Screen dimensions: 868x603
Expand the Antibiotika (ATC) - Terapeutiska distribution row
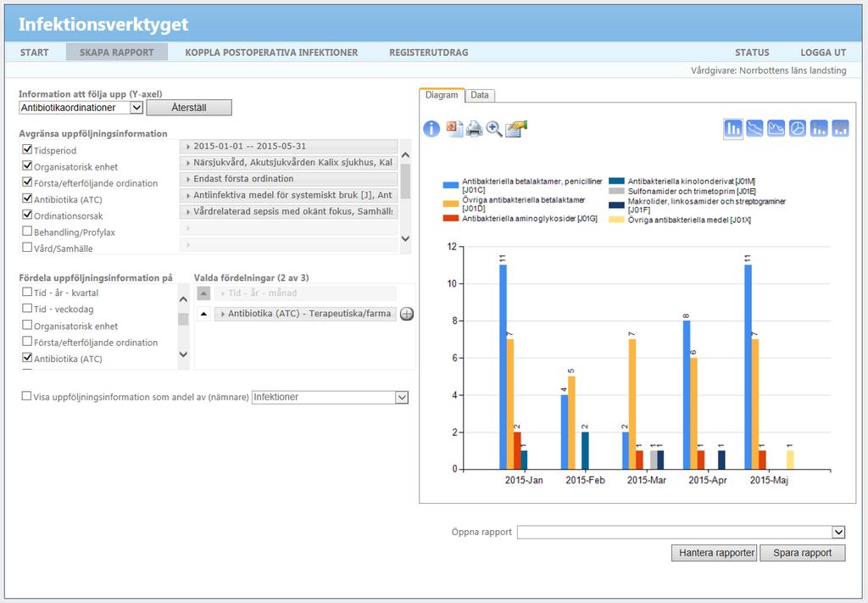tap(305, 314)
